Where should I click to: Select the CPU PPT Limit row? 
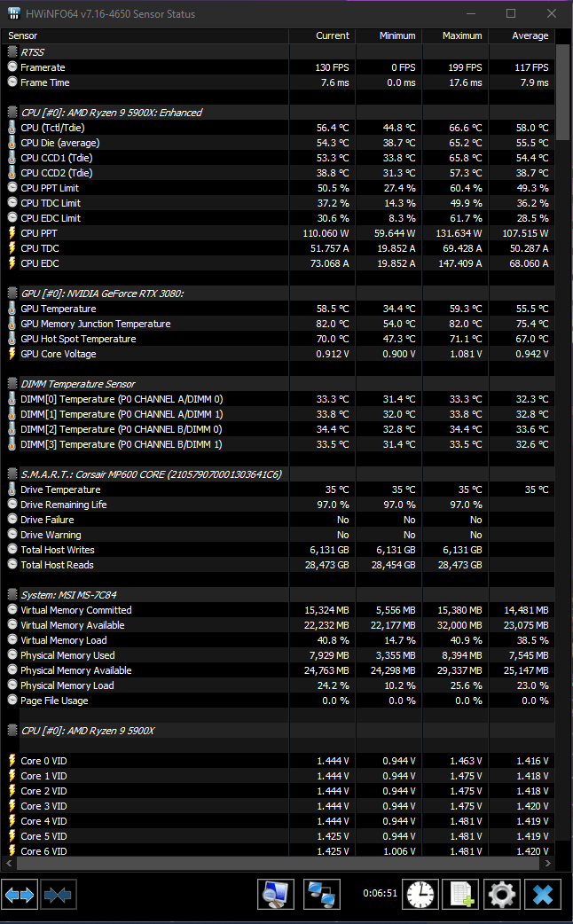279,188
